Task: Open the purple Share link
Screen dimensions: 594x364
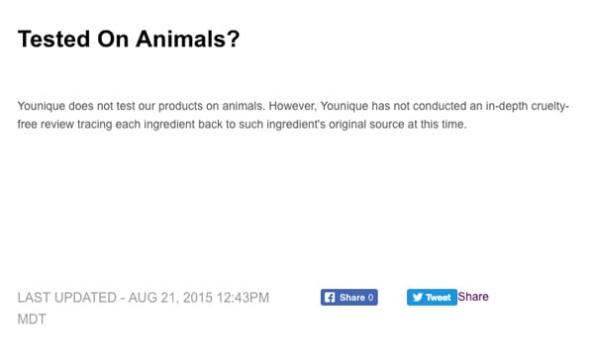Action: pyautogui.click(x=473, y=297)
